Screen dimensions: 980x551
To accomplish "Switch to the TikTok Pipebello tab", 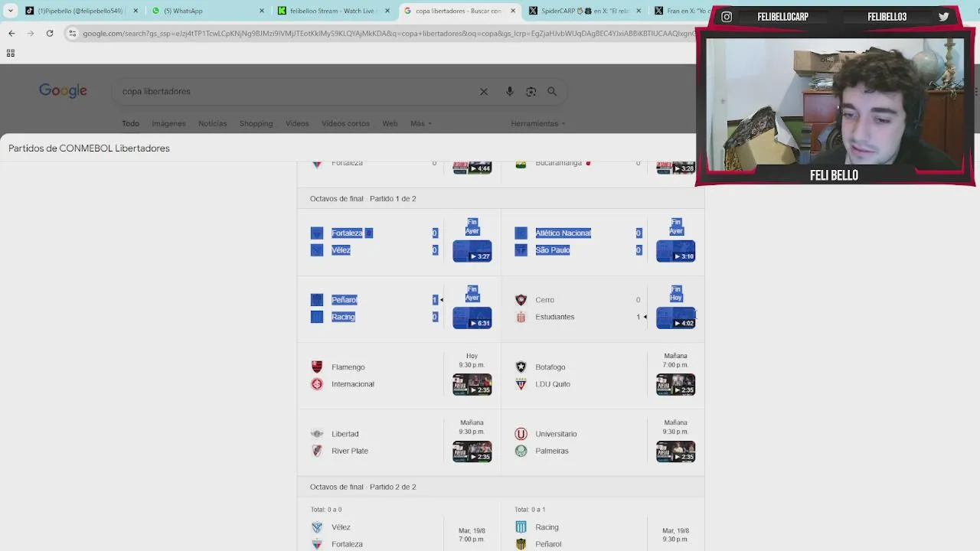I will (x=80, y=11).
